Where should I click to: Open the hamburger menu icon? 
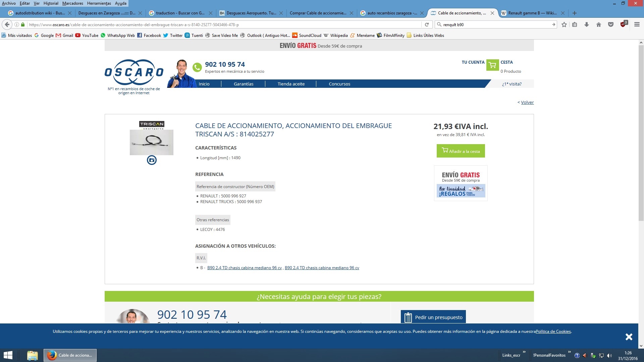[637, 24]
